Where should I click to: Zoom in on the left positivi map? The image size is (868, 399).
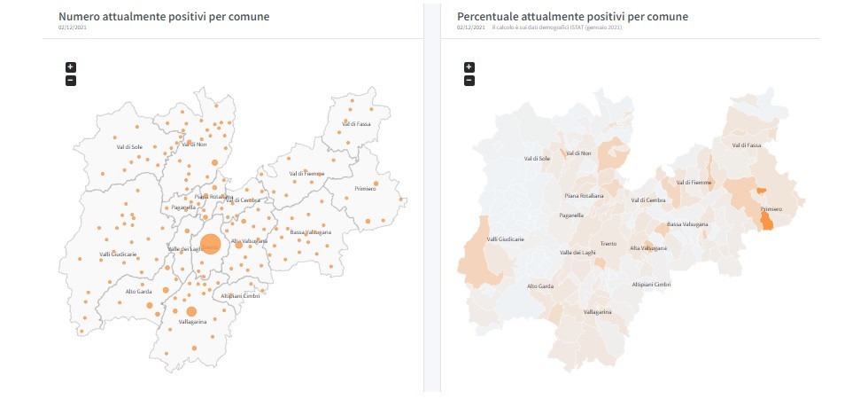pyautogui.click(x=71, y=66)
